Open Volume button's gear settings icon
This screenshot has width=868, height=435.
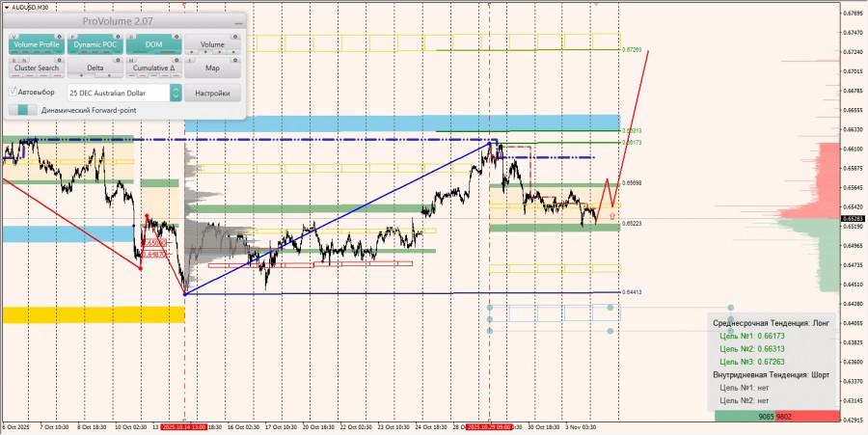coord(234,37)
